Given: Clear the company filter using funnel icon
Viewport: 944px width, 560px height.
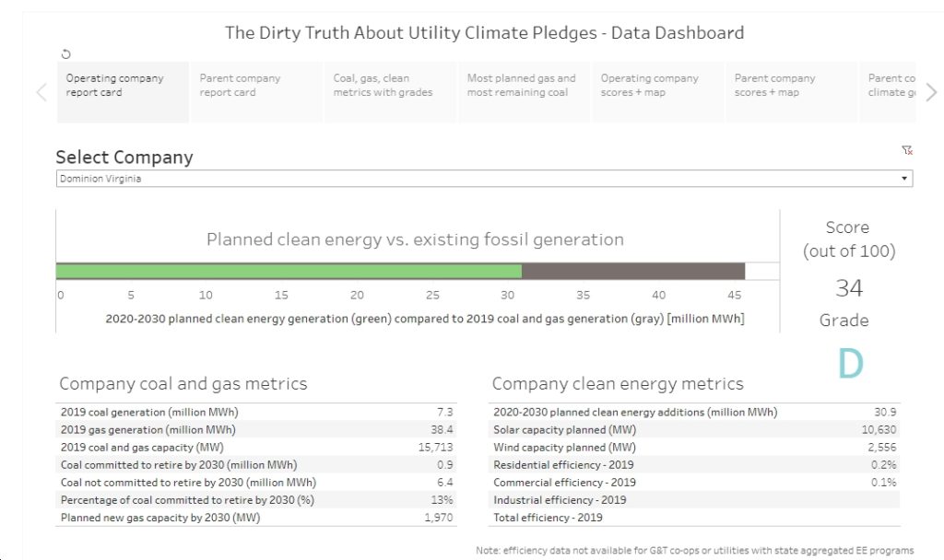Looking at the screenshot, I should [907, 150].
